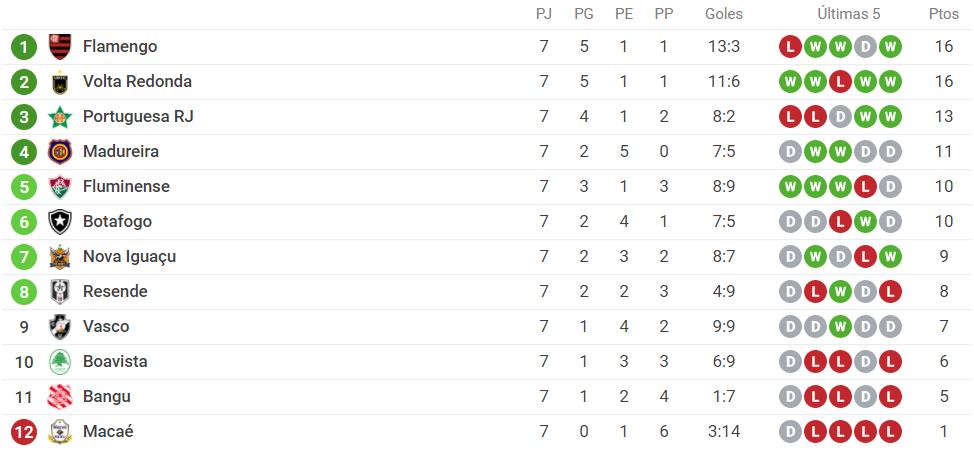Click the Botafogo star shield crest
The height and width of the screenshot is (456, 974).
click(60, 222)
